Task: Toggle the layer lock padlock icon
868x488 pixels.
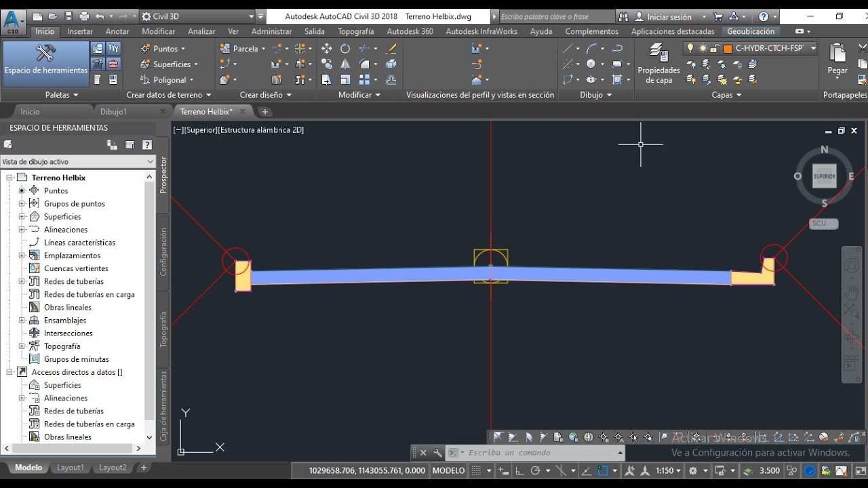Action: 714,48
